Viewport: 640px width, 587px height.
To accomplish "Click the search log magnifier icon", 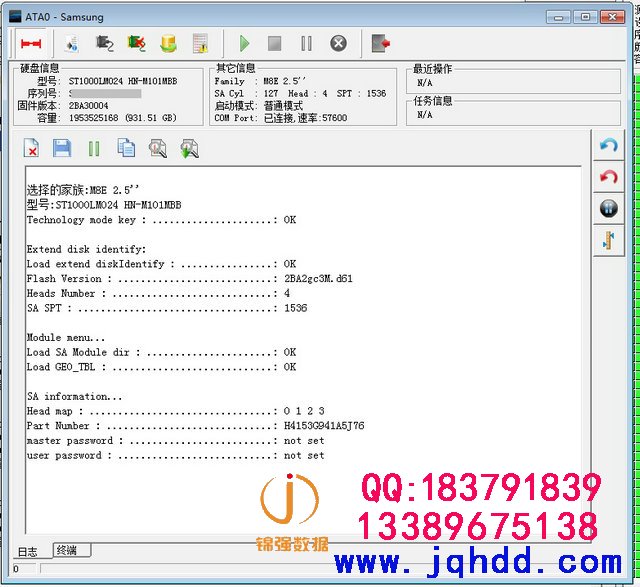I will point(158,148).
